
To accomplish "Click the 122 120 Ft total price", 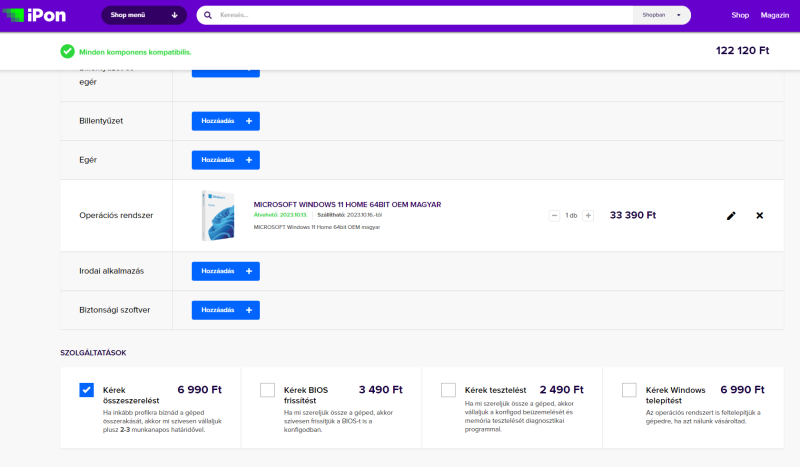I will [x=742, y=51].
